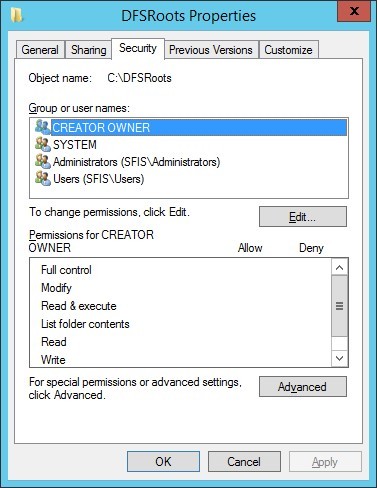Go to the Customize tab
This screenshot has width=377, height=488.
tap(288, 50)
